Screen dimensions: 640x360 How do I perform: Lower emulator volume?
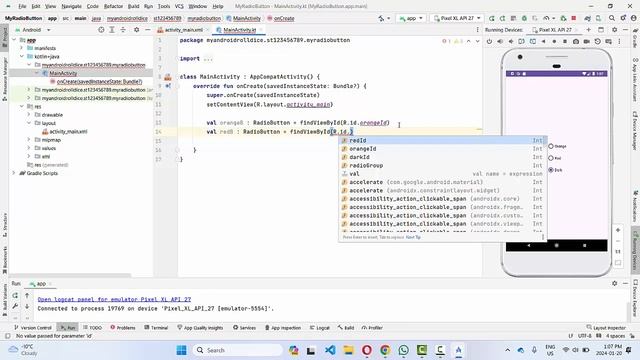511,41
